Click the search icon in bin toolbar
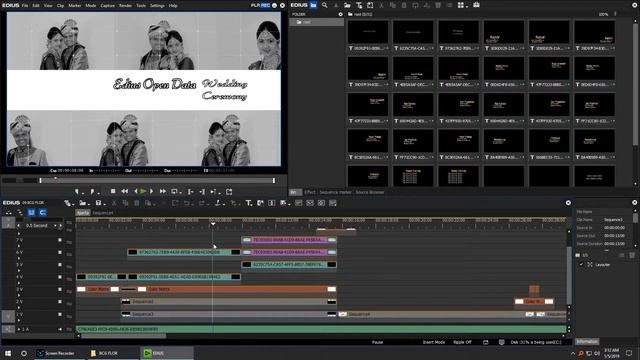640x360 pixels. point(324,5)
